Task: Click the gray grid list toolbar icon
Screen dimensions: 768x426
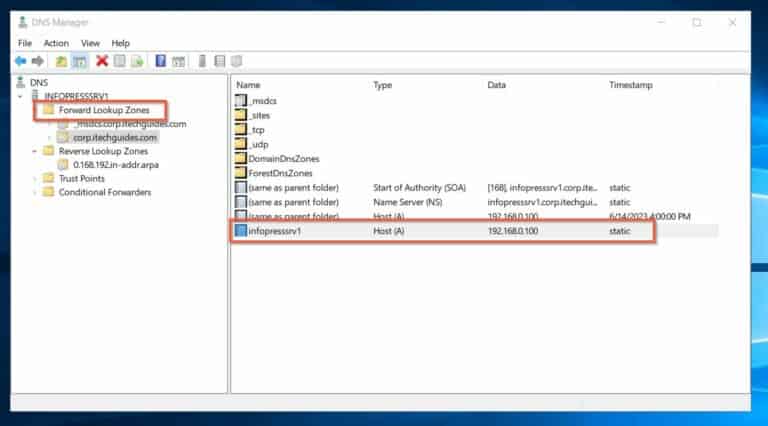Action: coord(220,61)
